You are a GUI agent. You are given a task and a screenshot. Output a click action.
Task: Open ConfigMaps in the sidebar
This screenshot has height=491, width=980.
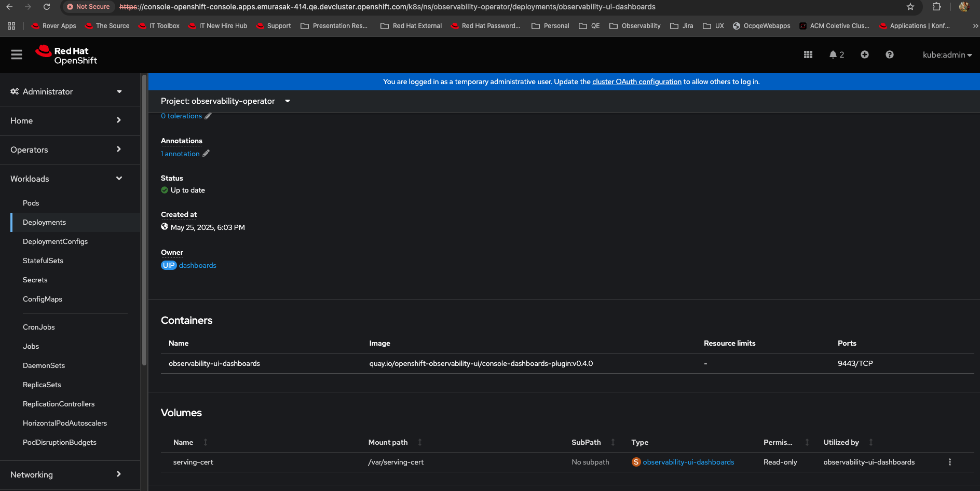[x=43, y=299]
